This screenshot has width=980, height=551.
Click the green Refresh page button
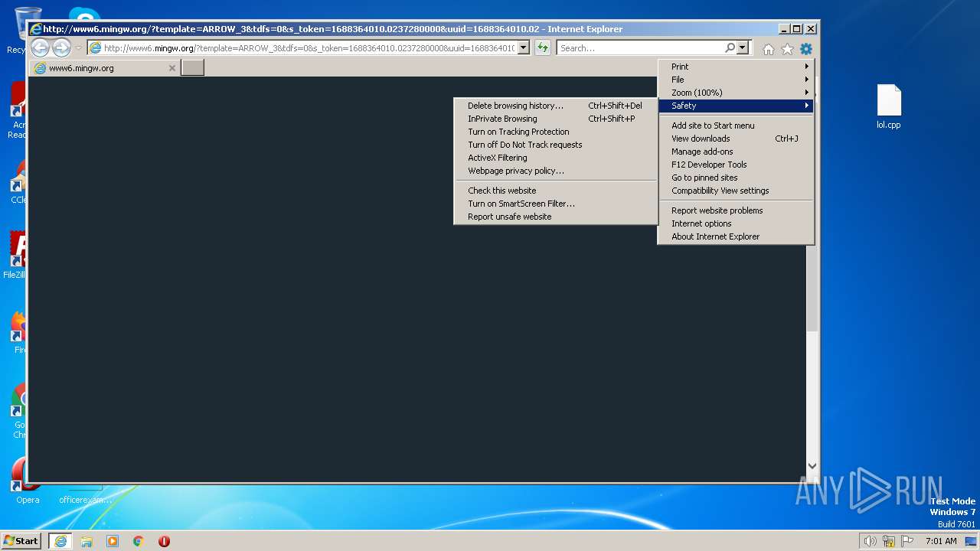[543, 48]
